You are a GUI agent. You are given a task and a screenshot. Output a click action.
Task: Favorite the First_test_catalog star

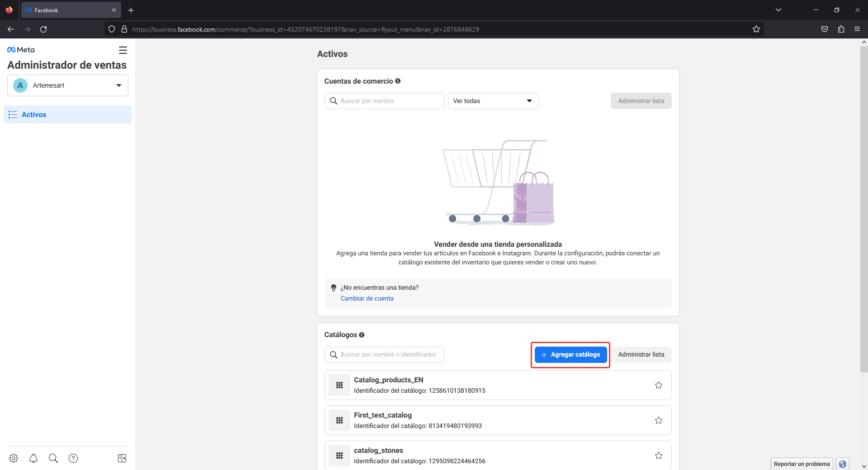pyautogui.click(x=659, y=420)
